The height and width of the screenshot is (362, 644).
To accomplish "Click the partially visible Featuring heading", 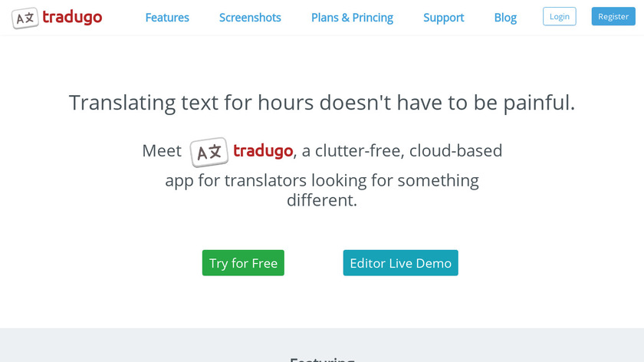I will click(x=322, y=358).
